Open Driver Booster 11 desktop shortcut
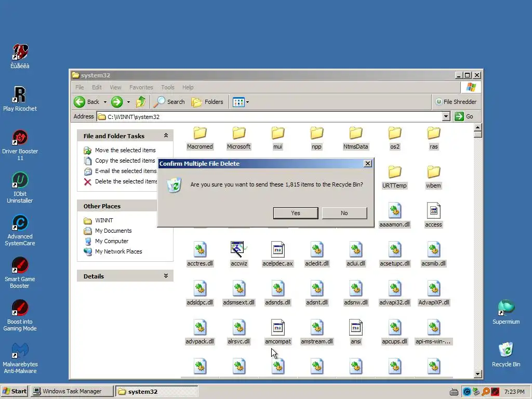 (x=20, y=145)
